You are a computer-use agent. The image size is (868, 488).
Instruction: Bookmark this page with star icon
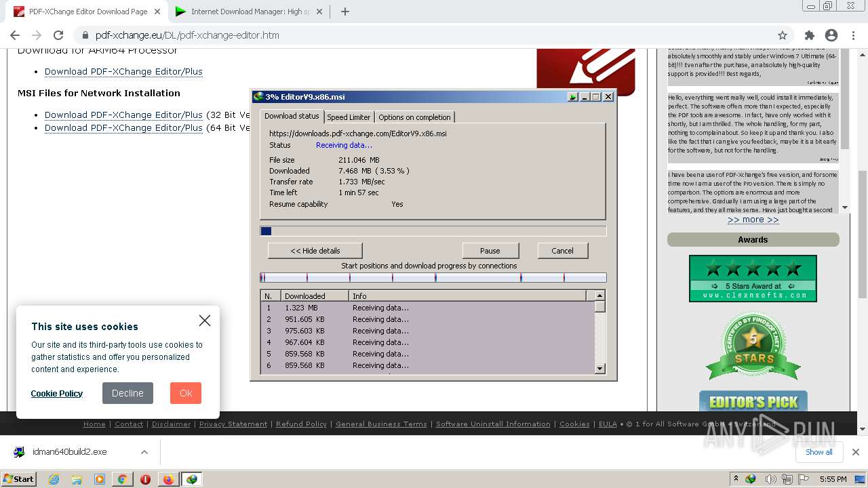click(x=783, y=35)
